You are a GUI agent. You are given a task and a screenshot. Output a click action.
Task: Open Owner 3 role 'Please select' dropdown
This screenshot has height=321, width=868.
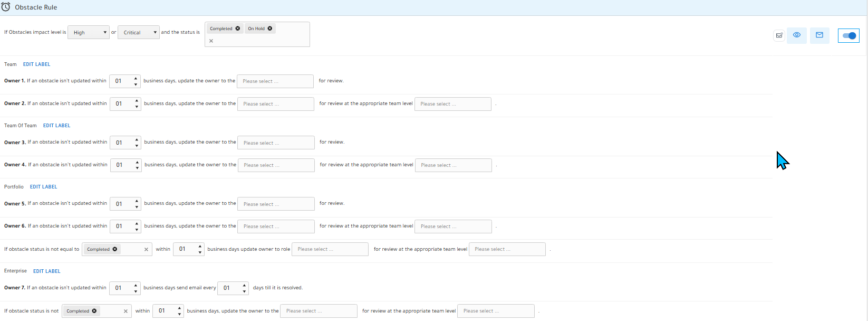tap(276, 143)
